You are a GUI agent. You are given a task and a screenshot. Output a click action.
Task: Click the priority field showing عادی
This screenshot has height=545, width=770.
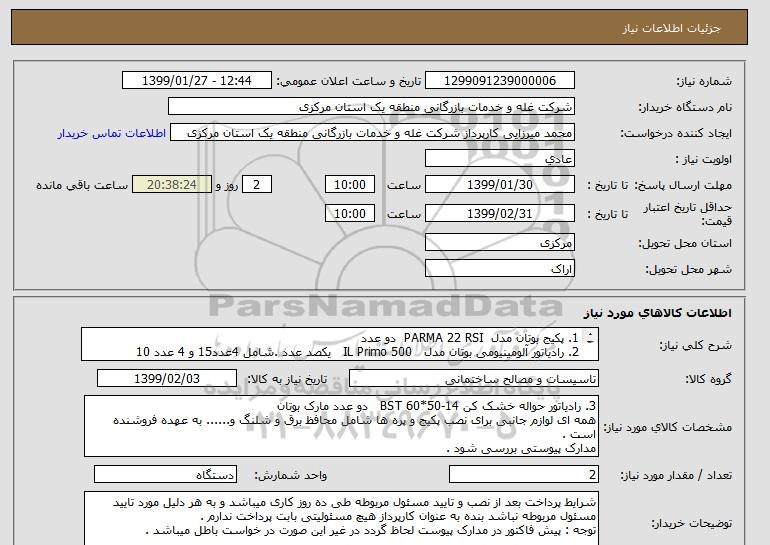pos(499,159)
